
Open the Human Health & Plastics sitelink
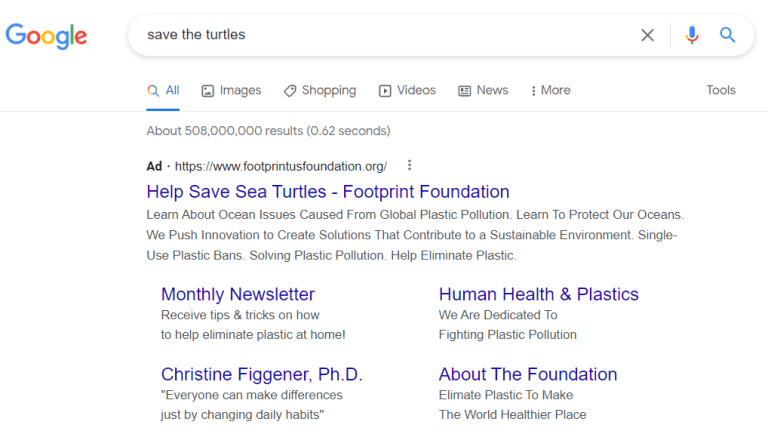coord(539,294)
